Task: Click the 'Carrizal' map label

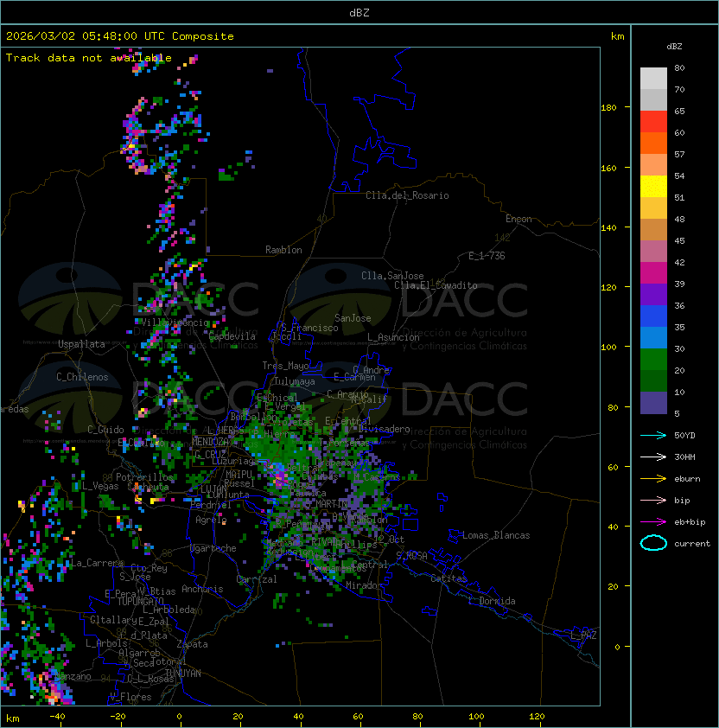Action: tap(257, 579)
